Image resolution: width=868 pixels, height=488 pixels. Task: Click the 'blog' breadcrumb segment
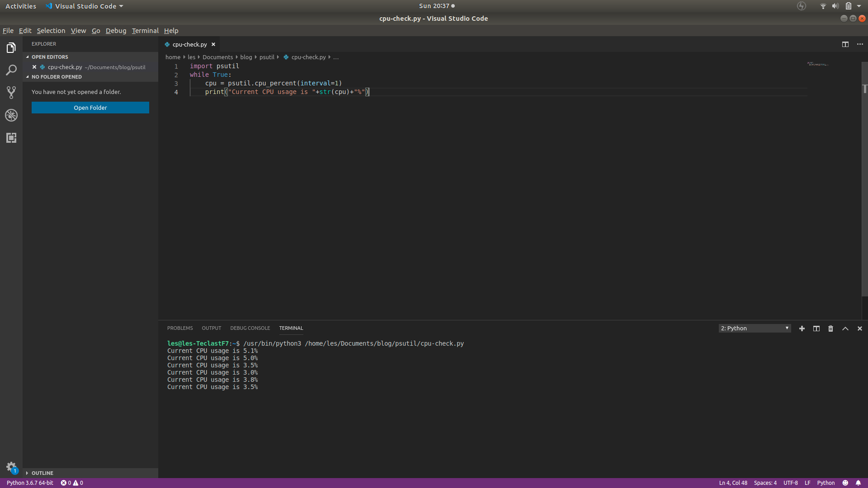point(246,57)
